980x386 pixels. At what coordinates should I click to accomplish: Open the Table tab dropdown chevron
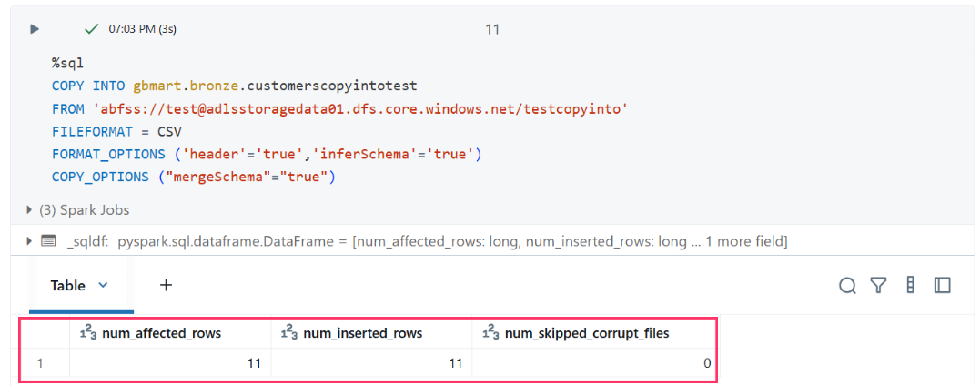[104, 285]
